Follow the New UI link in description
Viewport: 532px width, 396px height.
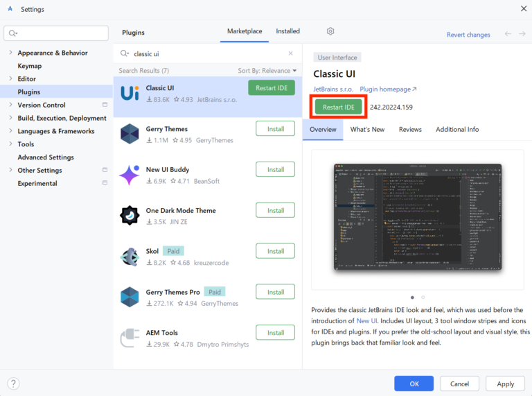pyautogui.click(x=366, y=320)
